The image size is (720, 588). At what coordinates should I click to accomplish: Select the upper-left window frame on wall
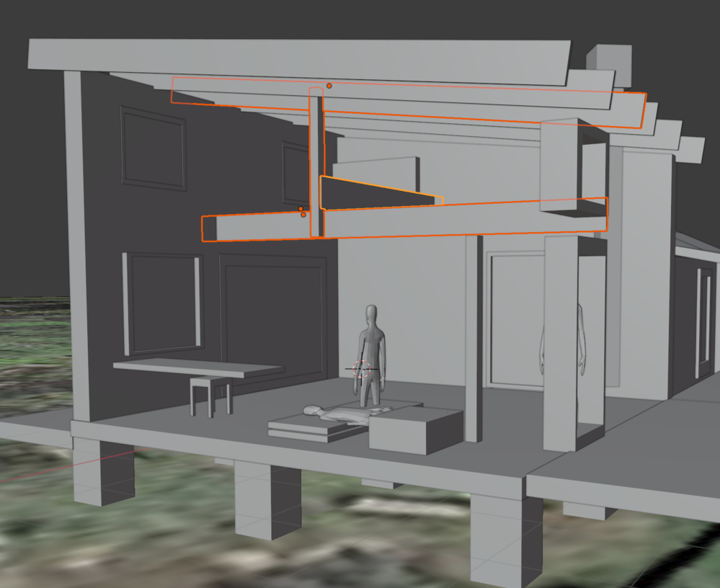pos(153,148)
